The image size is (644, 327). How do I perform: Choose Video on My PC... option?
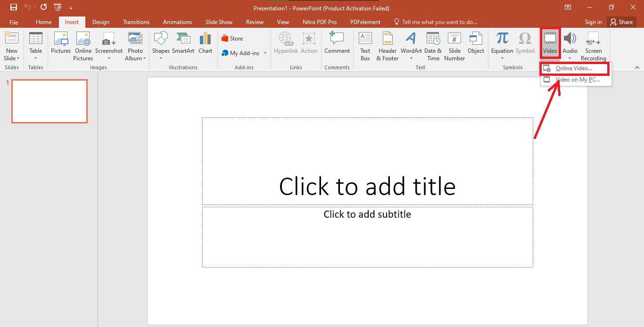[578, 80]
